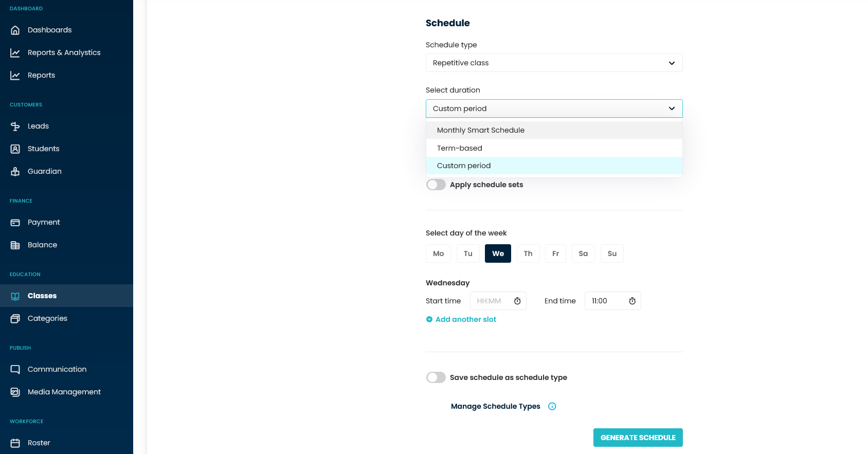Click chevron arrow on Custom period dropdown

coord(672,108)
